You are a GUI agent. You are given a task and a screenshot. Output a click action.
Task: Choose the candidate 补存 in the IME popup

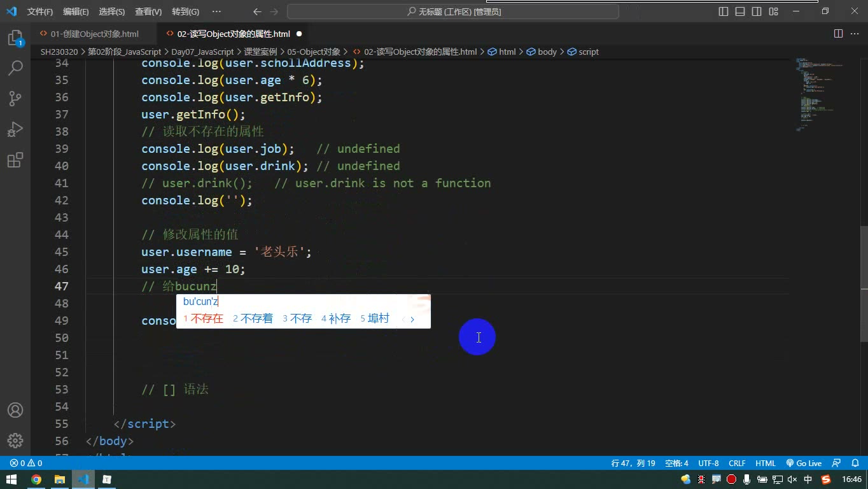(x=336, y=318)
